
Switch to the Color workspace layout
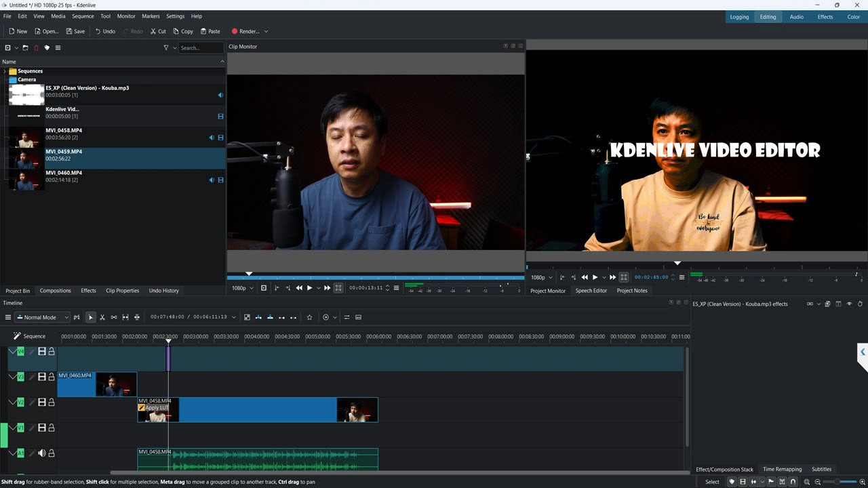(853, 17)
